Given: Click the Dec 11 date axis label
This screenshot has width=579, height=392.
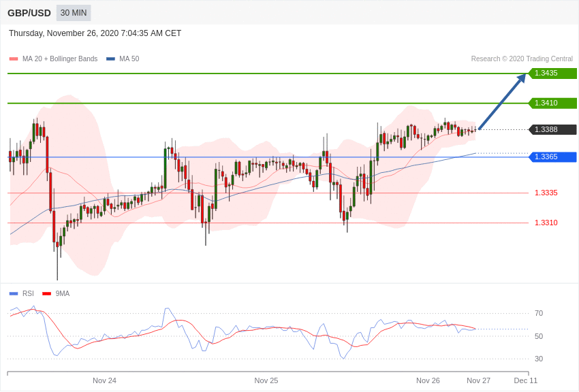Looking at the screenshot, I should 526,380.
